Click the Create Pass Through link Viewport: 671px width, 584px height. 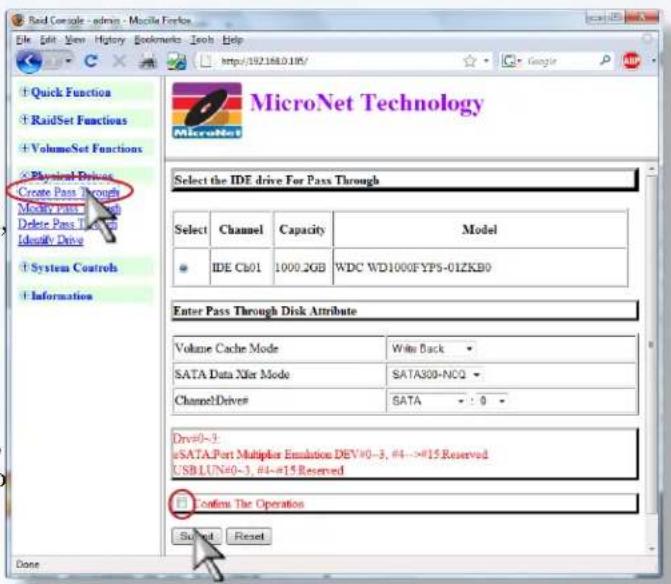68,192
